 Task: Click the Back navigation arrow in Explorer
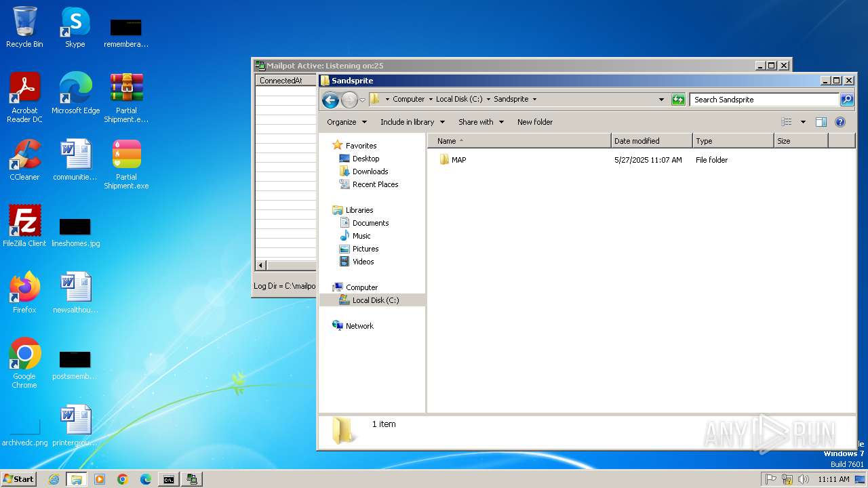(330, 100)
